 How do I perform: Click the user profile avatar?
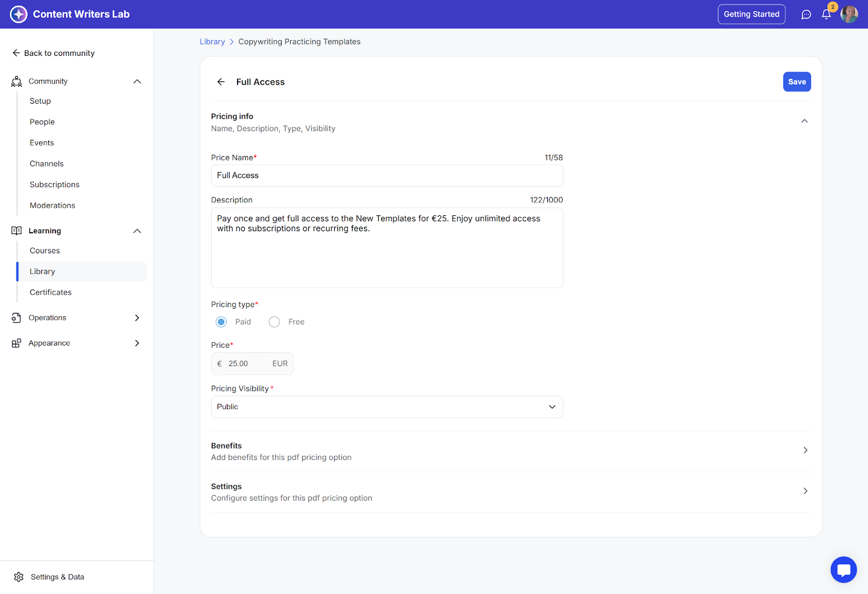[x=848, y=15]
